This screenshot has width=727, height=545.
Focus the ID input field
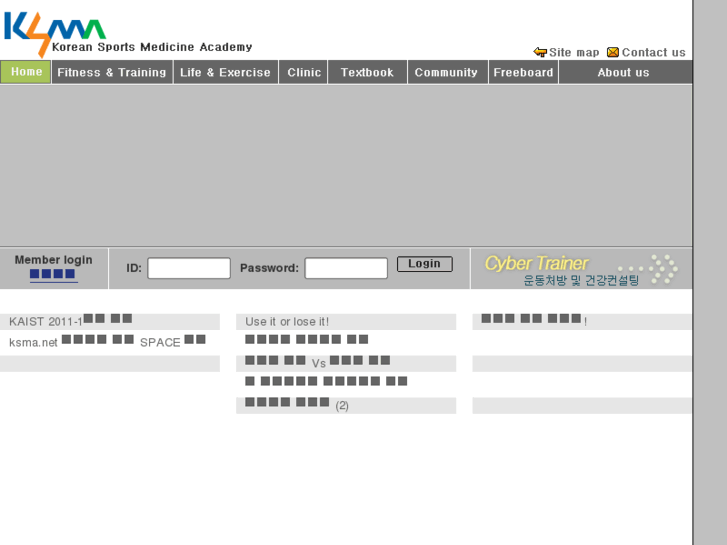tap(189, 268)
